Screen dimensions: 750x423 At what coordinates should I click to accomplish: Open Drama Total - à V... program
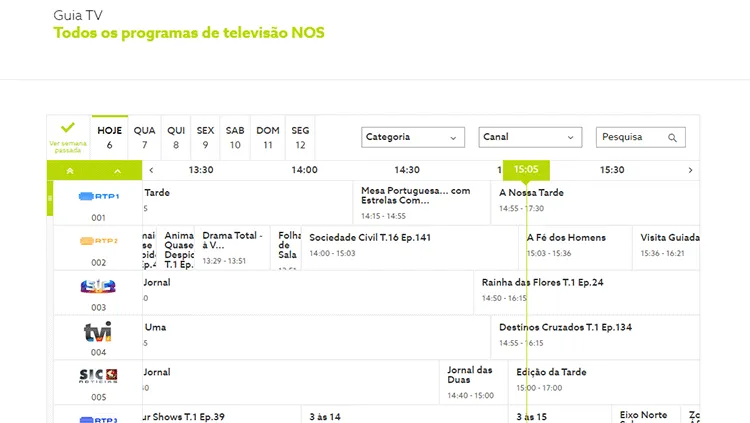[x=232, y=248]
